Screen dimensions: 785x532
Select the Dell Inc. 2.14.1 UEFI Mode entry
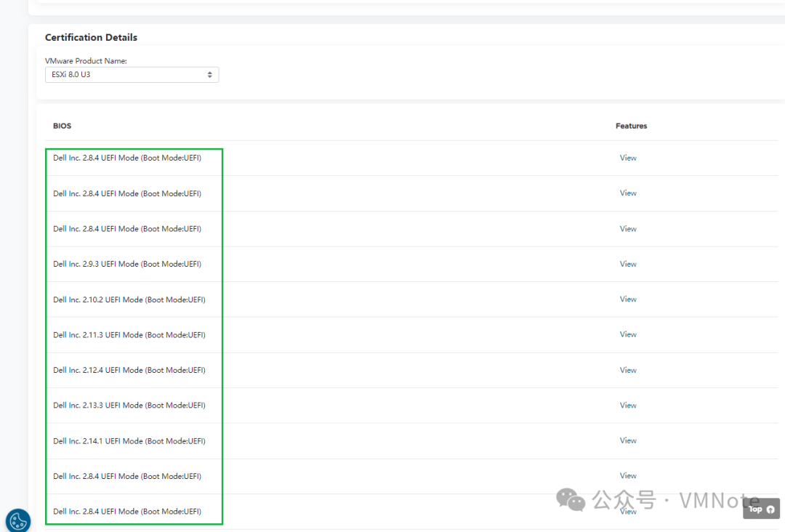[129, 441]
